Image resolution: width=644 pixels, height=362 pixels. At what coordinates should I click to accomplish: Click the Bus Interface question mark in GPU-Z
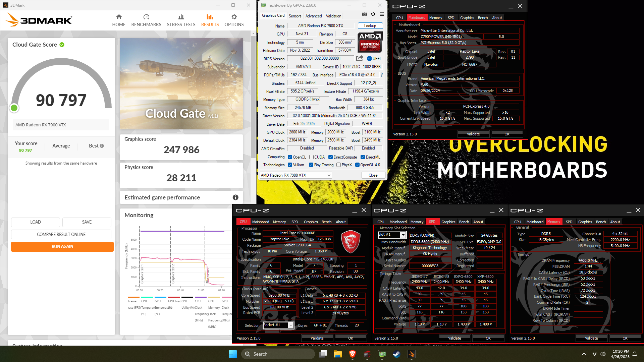click(382, 75)
